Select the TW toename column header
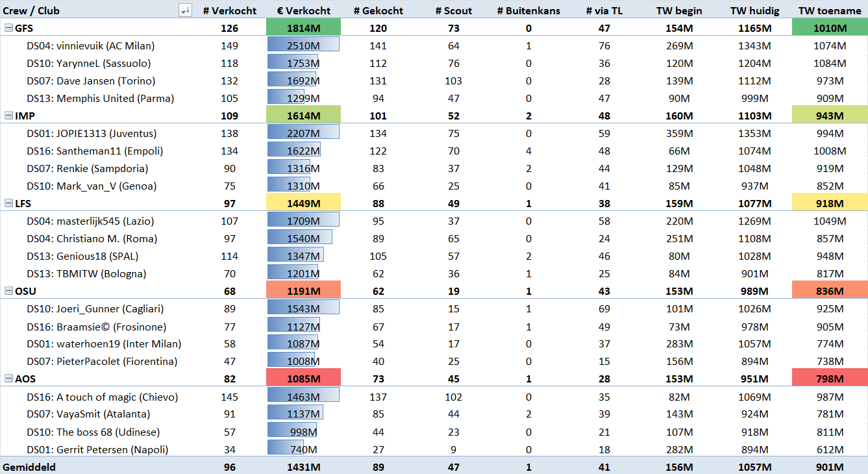Viewport: 868px width, 474px height. point(830,10)
